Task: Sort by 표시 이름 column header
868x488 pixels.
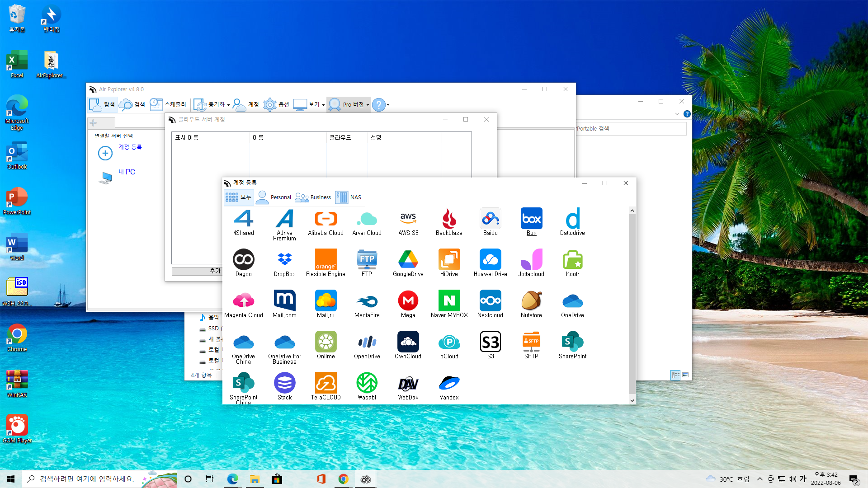Action: (x=211, y=137)
